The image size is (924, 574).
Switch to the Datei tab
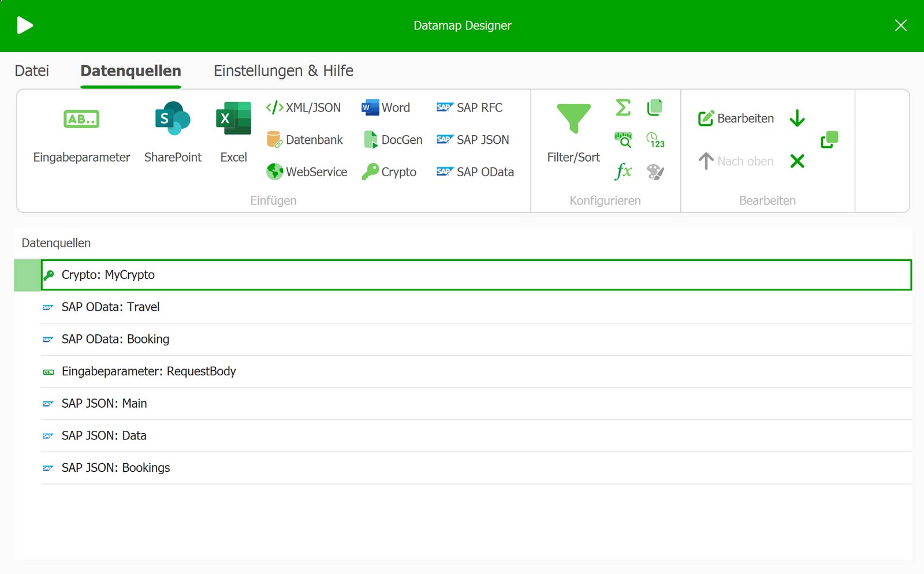pyautogui.click(x=32, y=71)
